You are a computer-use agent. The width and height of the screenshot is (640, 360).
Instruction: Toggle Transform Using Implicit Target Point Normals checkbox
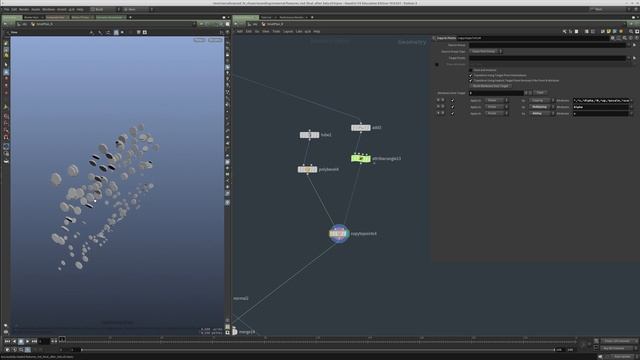471,80
